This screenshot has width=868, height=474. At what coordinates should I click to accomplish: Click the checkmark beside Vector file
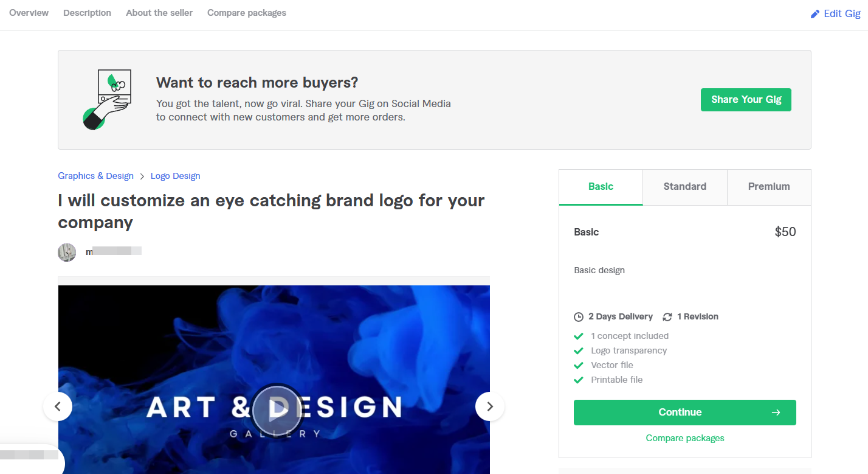point(579,365)
